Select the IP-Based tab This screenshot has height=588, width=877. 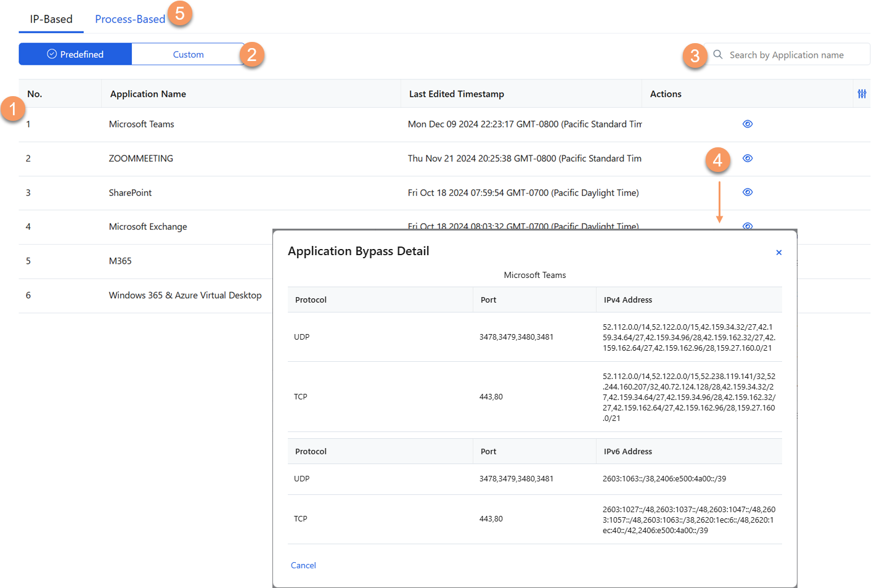[51, 19]
